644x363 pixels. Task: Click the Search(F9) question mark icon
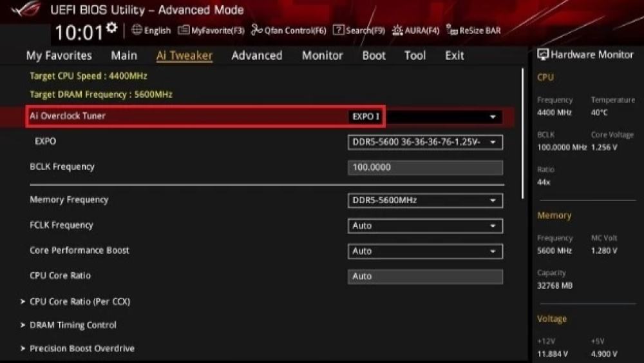tap(338, 30)
